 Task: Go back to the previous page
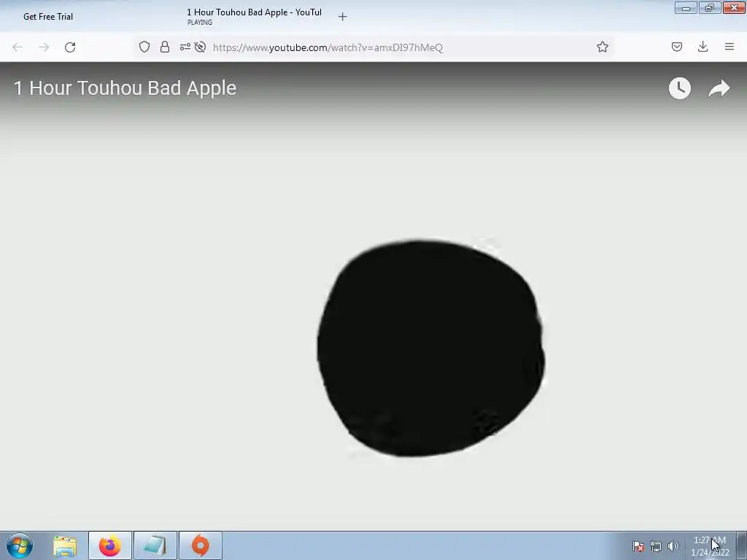[x=18, y=47]
